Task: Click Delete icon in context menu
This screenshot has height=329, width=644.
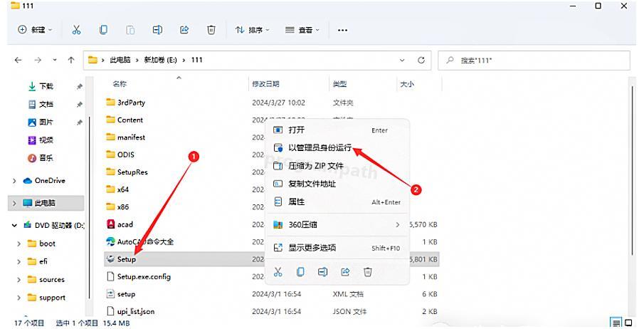Action: pos(368,272)
